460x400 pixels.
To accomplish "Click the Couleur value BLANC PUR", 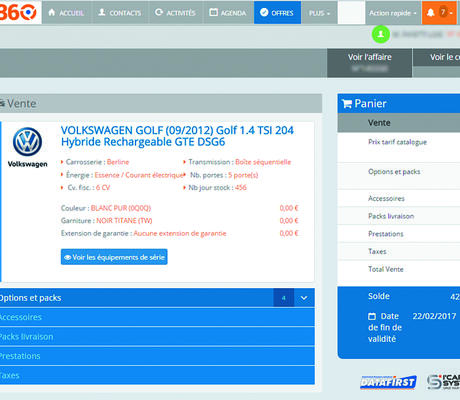I will [121, 208].
